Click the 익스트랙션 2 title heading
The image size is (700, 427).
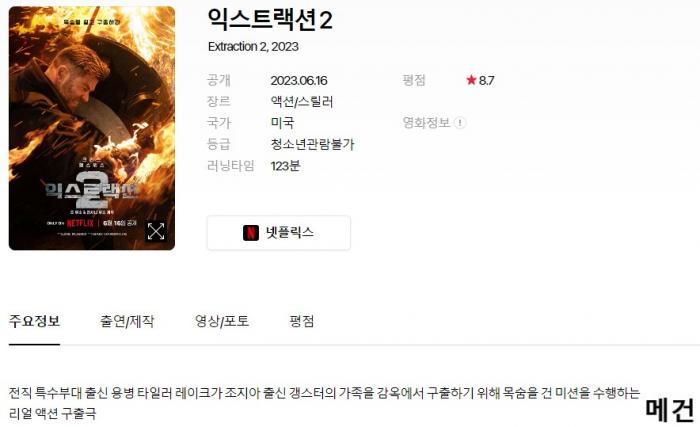coord(270,19)
